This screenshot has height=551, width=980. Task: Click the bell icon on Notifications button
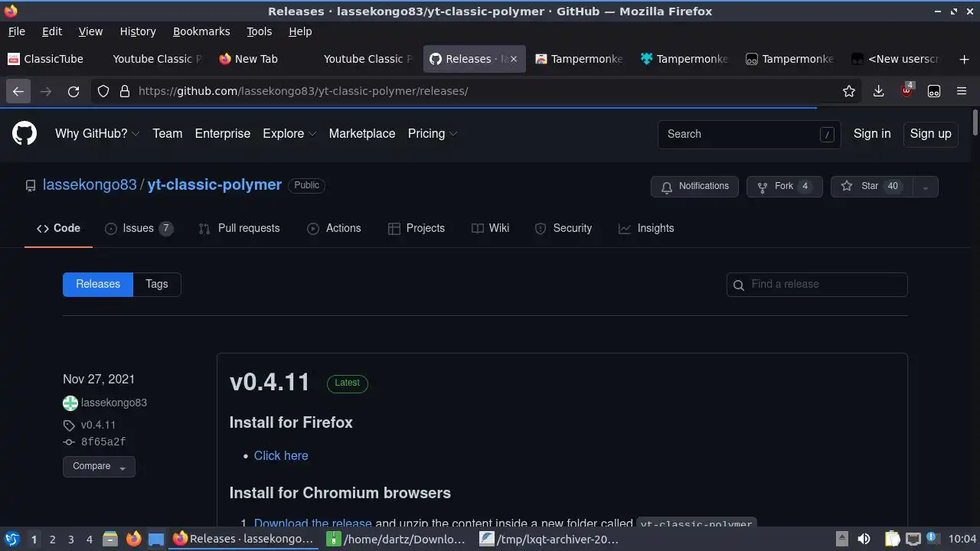(667, 187)
